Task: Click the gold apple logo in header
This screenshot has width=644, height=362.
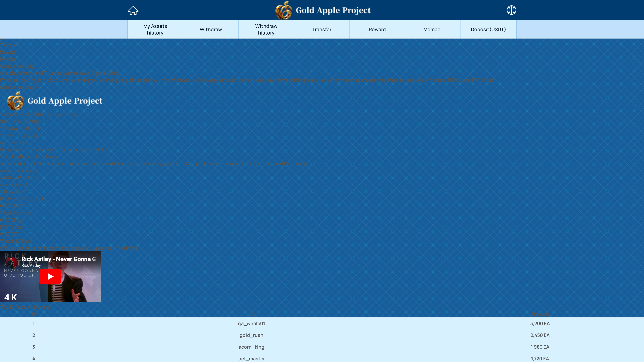Action: (283, 11)
